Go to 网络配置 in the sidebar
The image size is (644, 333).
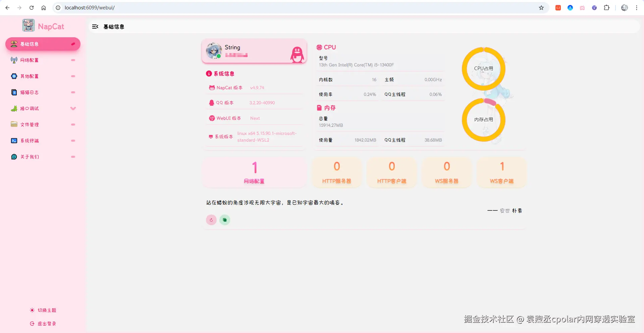pos(43,60)
